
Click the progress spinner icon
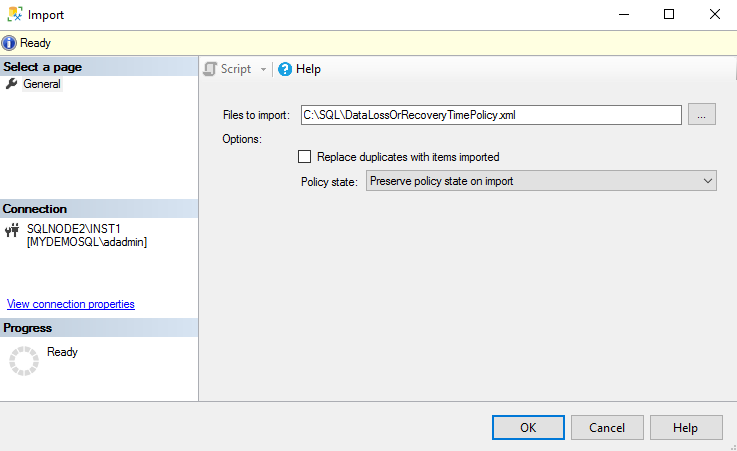click(x=23, y=361)
